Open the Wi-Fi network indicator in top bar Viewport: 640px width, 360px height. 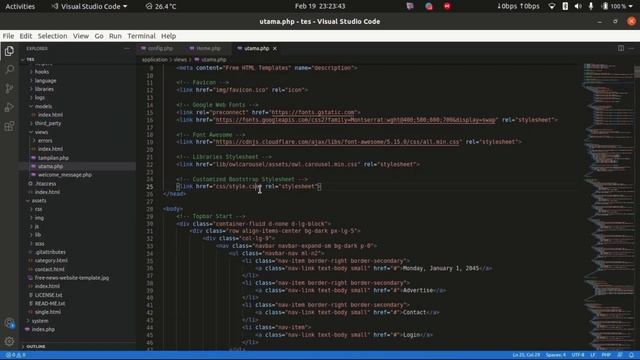[552, 6]
